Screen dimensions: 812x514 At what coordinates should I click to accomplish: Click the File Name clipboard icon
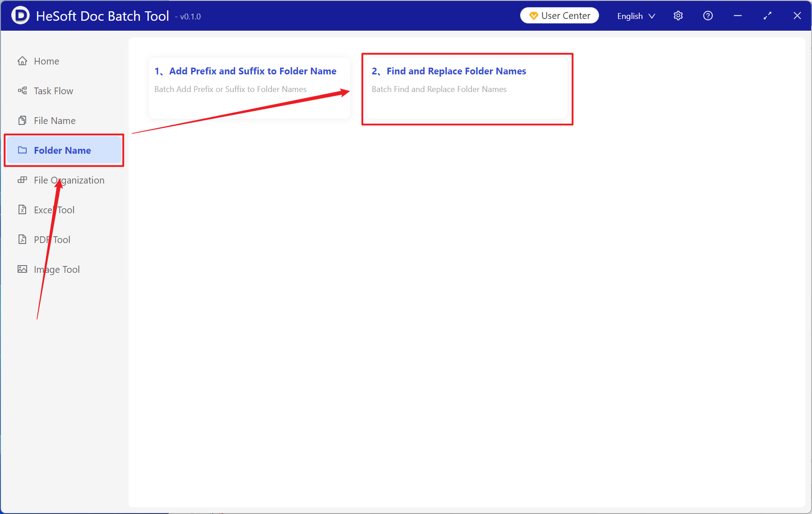pos(22,120)
